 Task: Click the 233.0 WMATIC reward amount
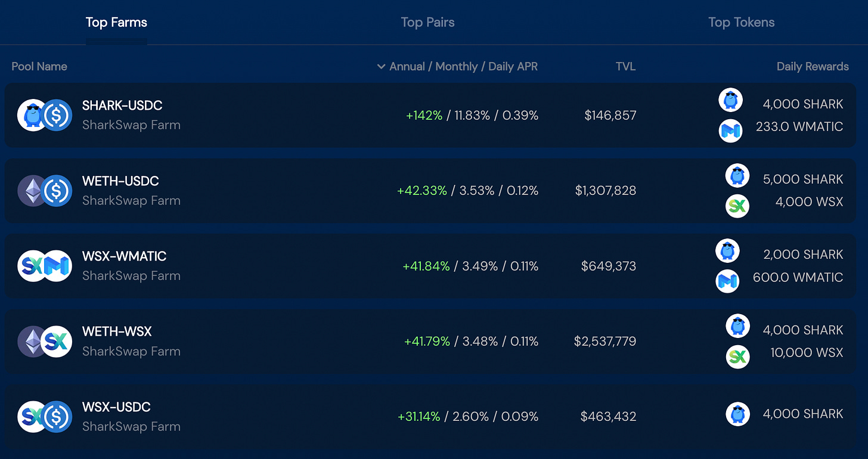(799, 127)
